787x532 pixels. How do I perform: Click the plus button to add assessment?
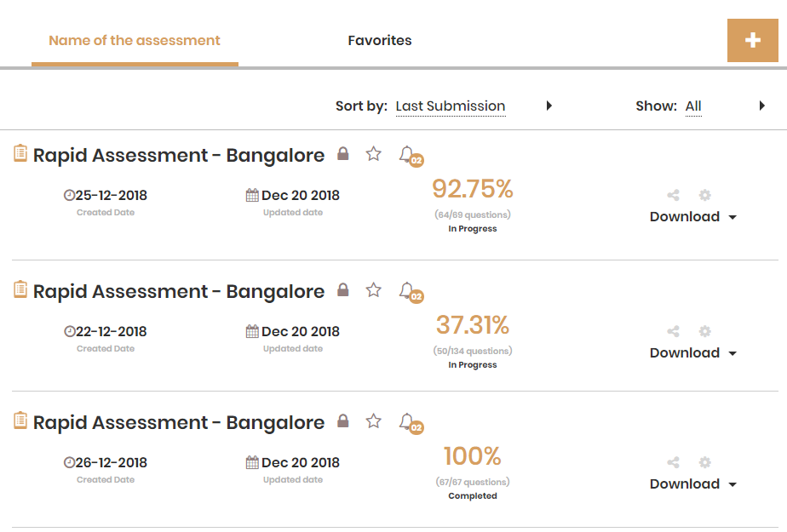[752, 41]
